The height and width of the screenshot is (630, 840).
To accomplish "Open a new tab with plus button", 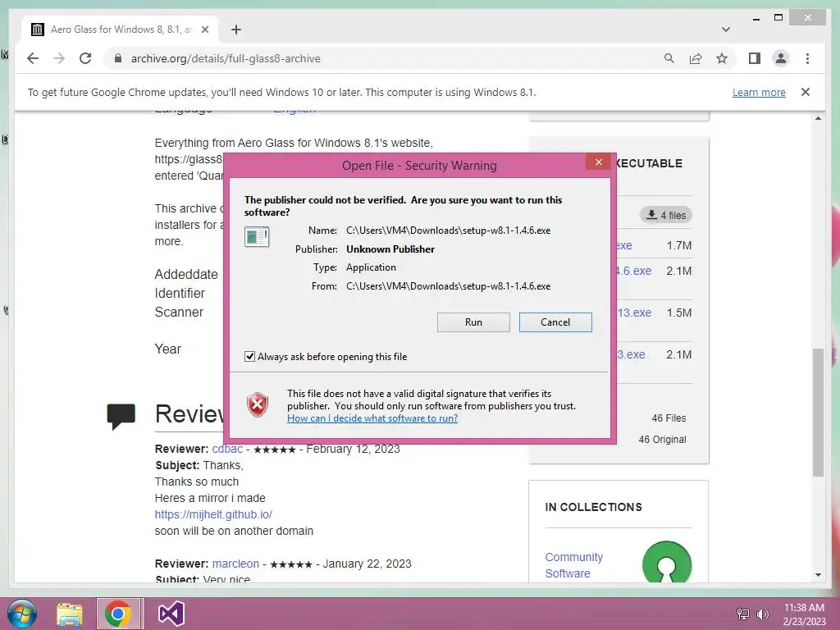I will click(235, 30).
